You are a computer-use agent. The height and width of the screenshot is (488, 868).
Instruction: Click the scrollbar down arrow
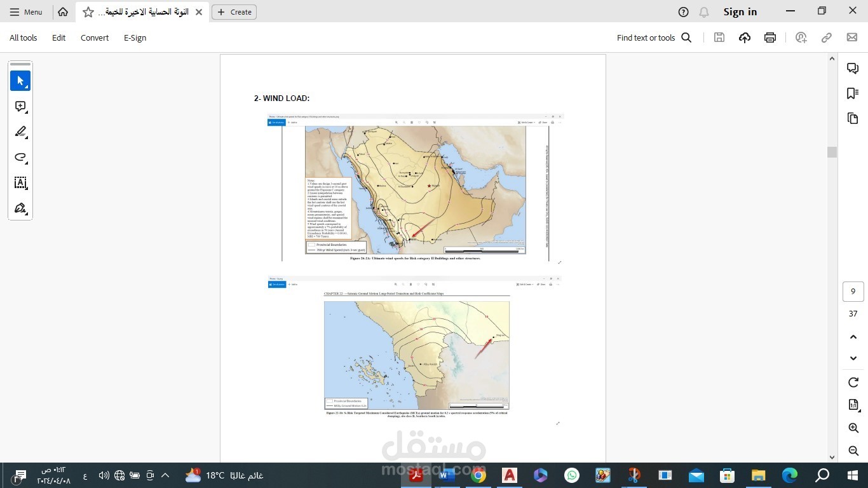pos(832,457)
